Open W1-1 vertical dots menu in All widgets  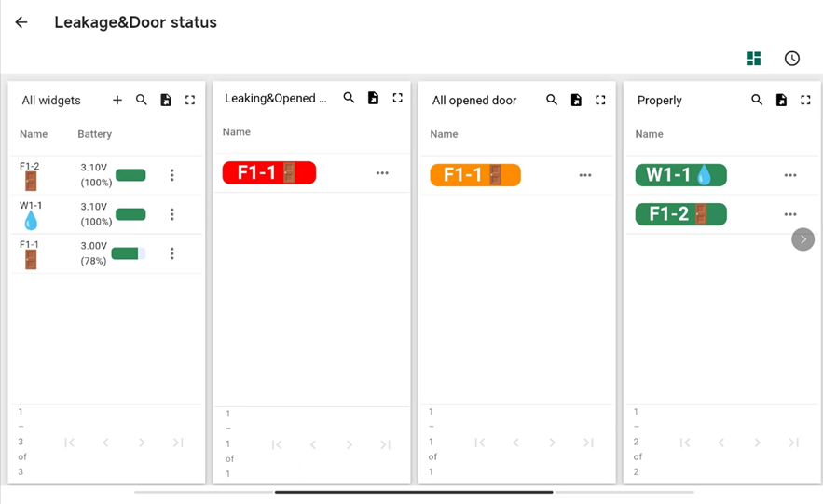click(172, 214)
